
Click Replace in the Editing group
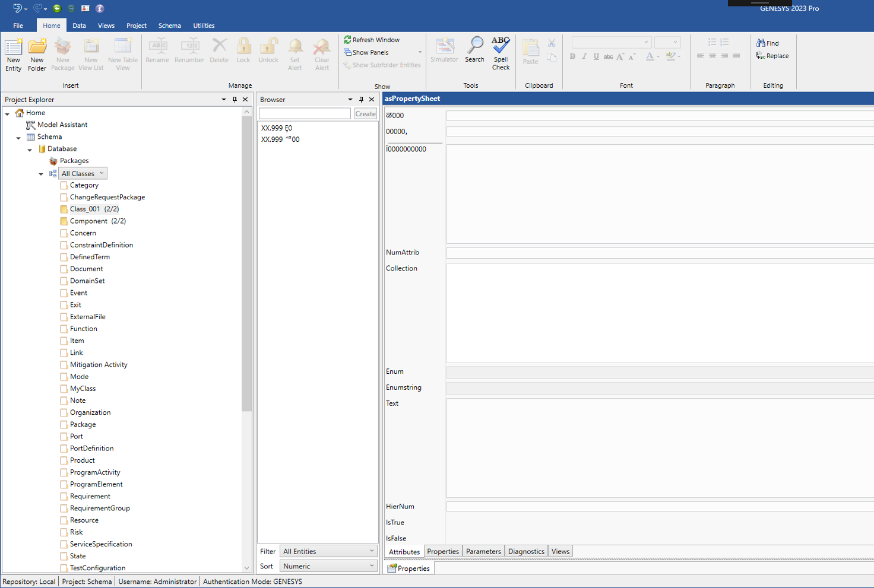click(772, 56)
